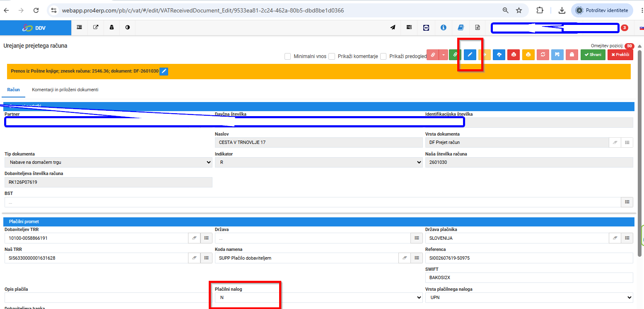The width and height of the screenshot is (644, 309).
Task: Click the pink refresh button
Action: (543, 54)
